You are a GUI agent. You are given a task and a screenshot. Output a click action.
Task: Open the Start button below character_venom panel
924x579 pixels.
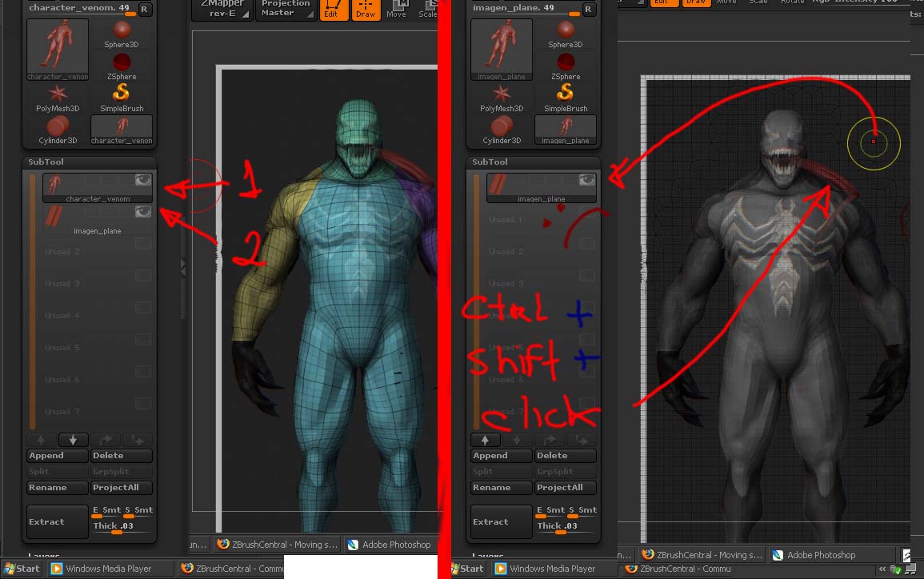pos(22,569)
